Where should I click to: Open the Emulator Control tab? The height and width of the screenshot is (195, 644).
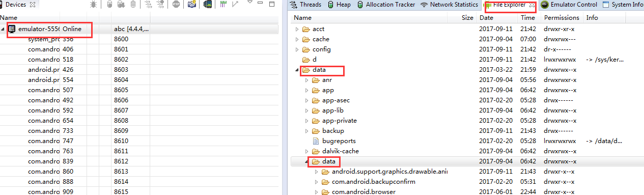[x=569, y=5]
